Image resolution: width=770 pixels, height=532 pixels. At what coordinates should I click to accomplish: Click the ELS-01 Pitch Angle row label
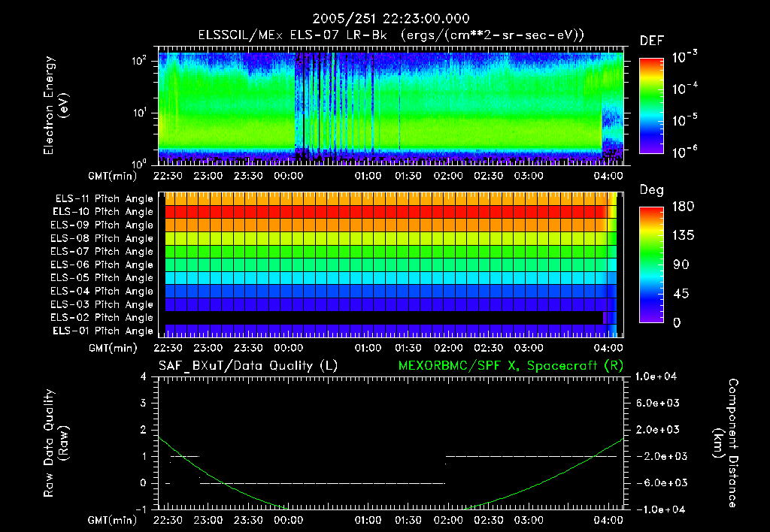coord(102,331)
